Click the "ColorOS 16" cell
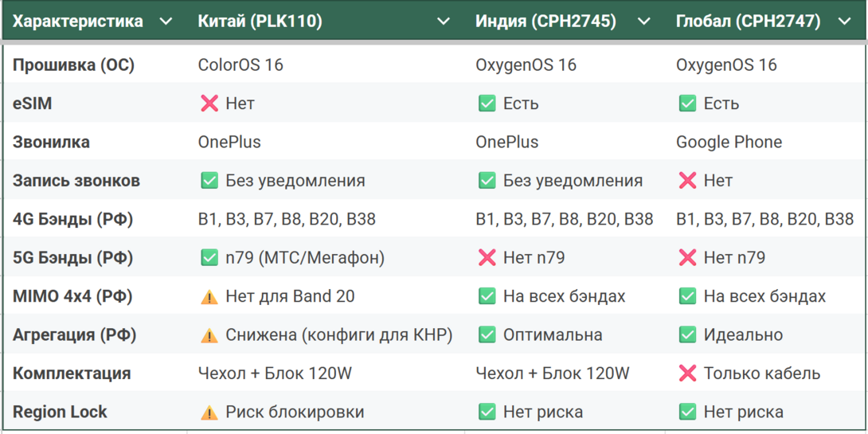The image size is (868, 434). (x=240, y=65)
